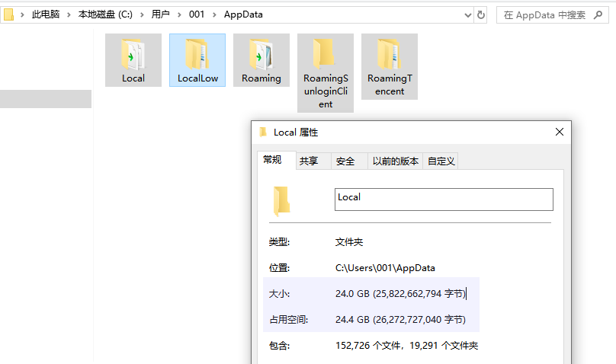Switch to the 常规 tab
The width and height of the screenshot is (616, 364).
coord(276,160)
